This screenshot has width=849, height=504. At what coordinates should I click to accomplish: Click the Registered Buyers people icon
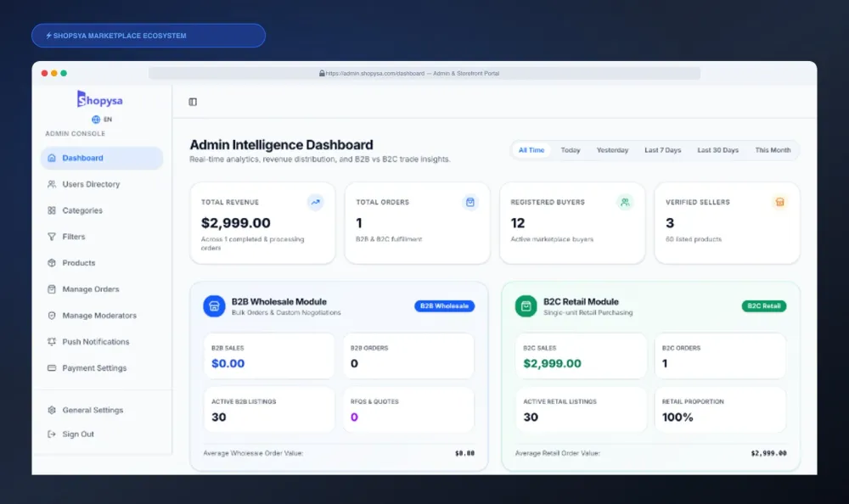click(x=625, y=202)
